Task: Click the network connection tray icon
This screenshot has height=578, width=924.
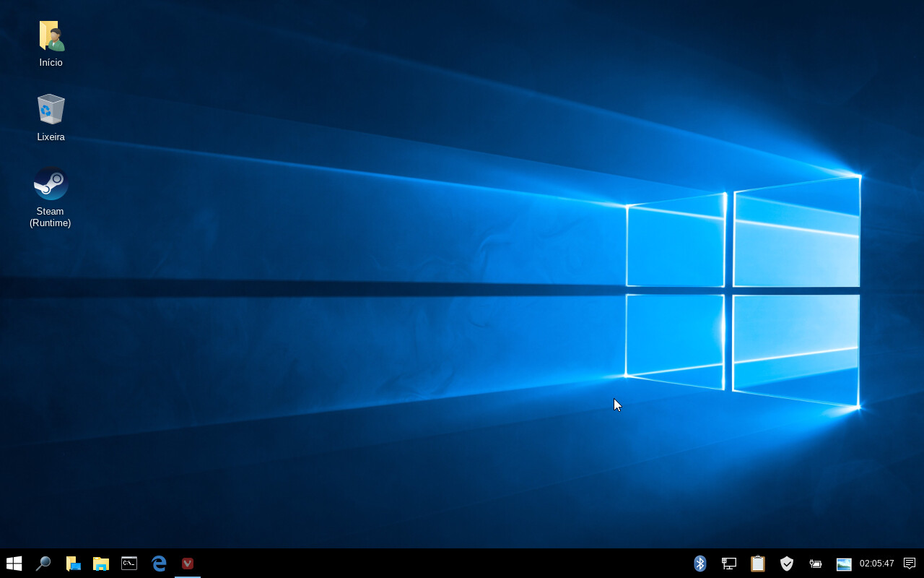Action: click(x=729, y=564)
